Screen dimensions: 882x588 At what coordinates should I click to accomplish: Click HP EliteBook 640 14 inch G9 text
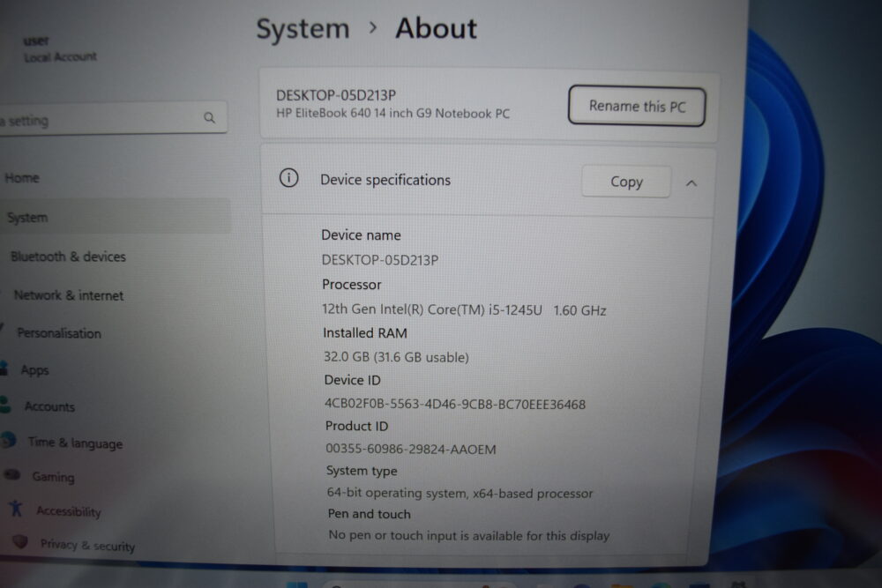pyautogui.click(x=392, y=114)
